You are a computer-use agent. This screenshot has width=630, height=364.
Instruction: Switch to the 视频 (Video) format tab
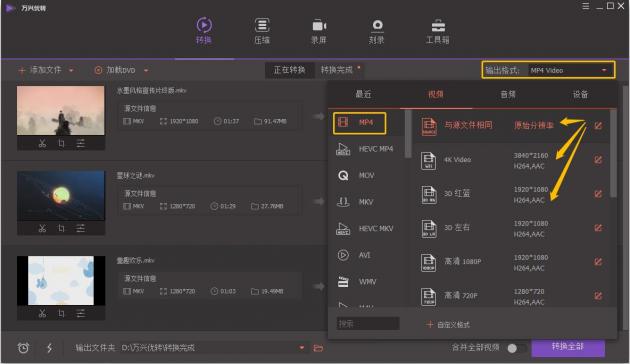click(436, 94)
